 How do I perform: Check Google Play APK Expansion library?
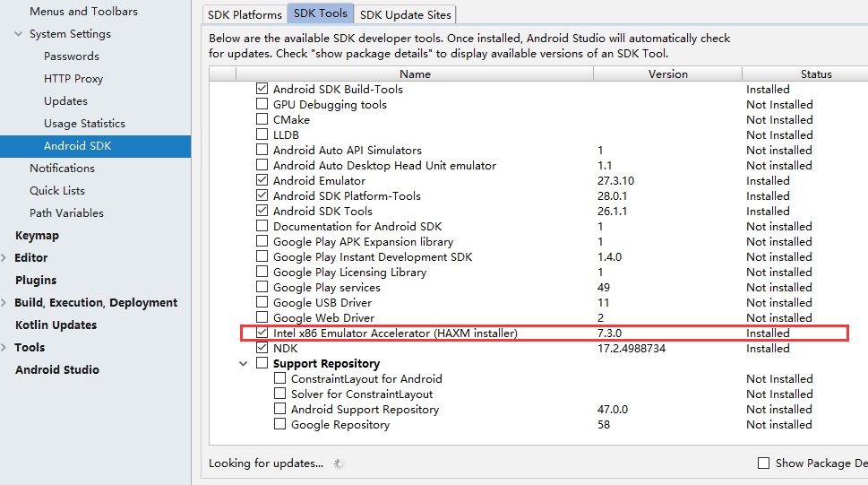(x=262, y=241)
